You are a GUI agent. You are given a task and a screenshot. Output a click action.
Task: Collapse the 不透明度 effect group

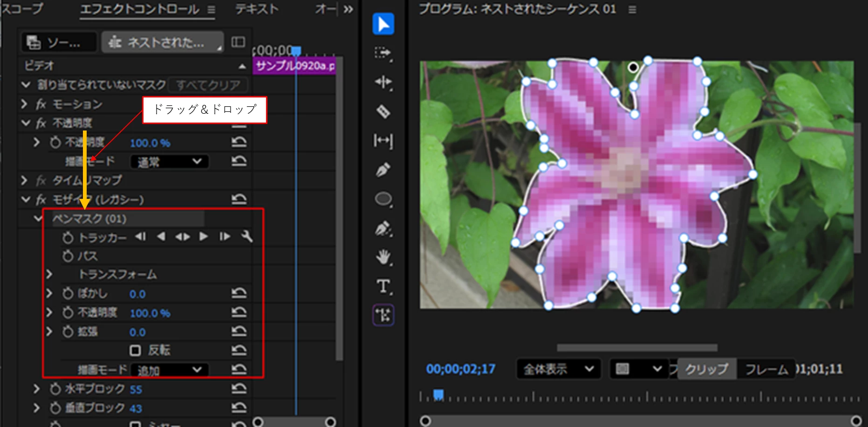click(25, 123)
